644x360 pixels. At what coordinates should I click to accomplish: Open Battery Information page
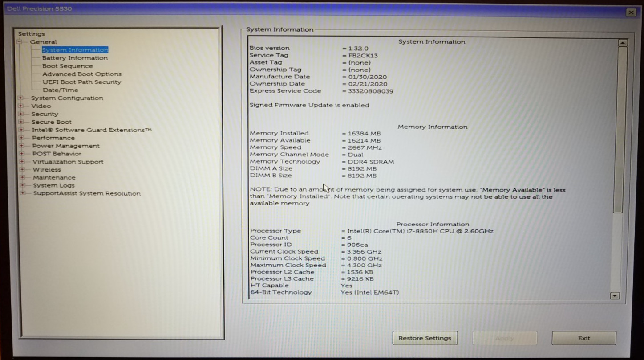[x=75, y=58]
